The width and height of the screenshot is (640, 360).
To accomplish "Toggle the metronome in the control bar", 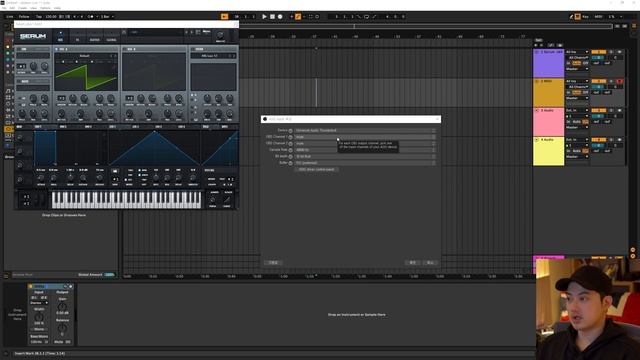I will [91, 17].
